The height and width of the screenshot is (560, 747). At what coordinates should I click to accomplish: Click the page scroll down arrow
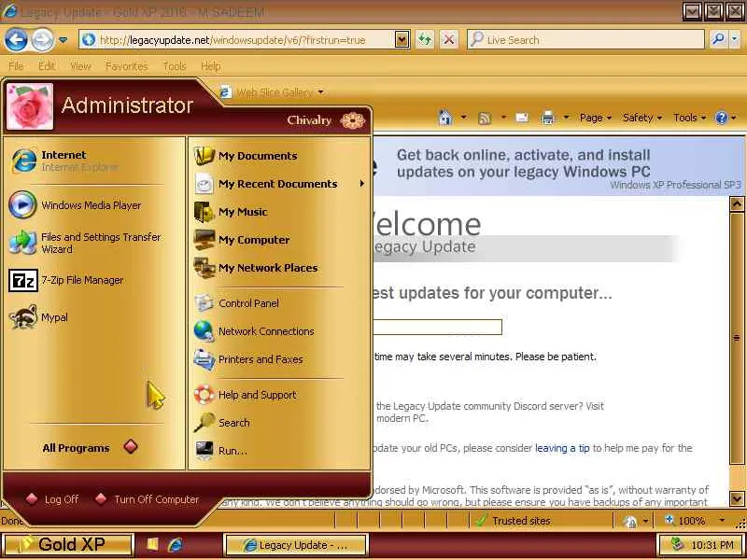coord(737,498)
